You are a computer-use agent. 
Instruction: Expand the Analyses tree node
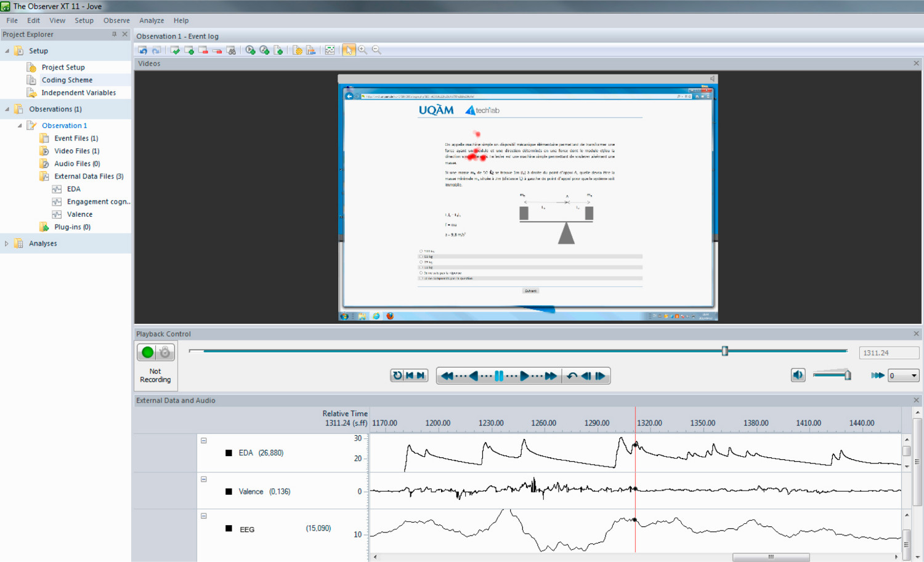coord(7,244)
